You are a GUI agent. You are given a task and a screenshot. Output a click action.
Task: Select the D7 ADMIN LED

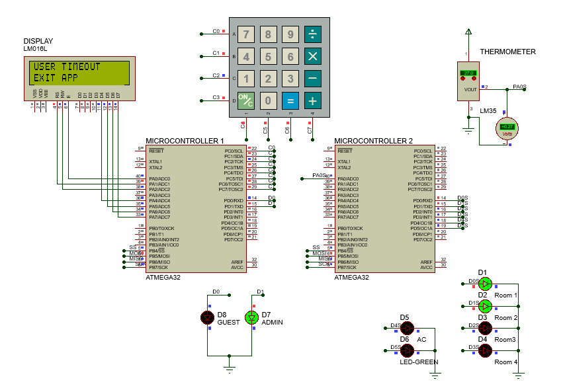point(253,318)
